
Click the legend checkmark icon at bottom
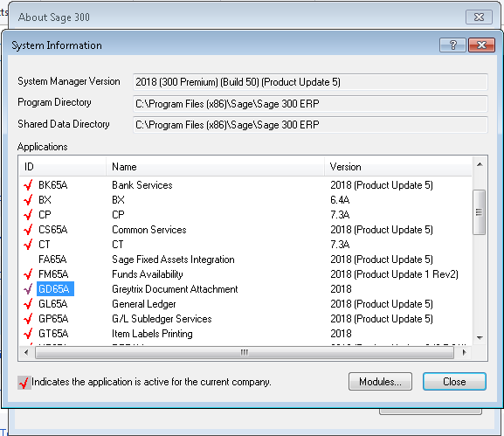(x=24, y=383)
